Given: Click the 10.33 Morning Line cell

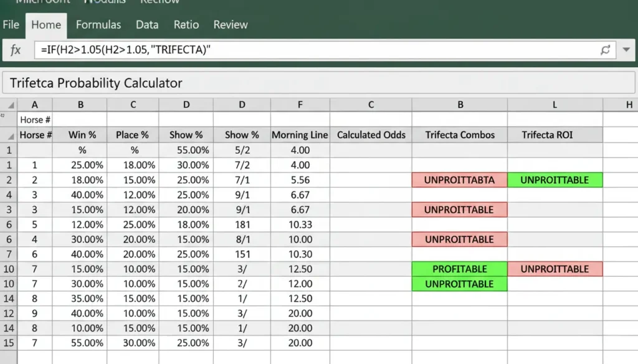Looking at the screenshot, I should point(300,224).
